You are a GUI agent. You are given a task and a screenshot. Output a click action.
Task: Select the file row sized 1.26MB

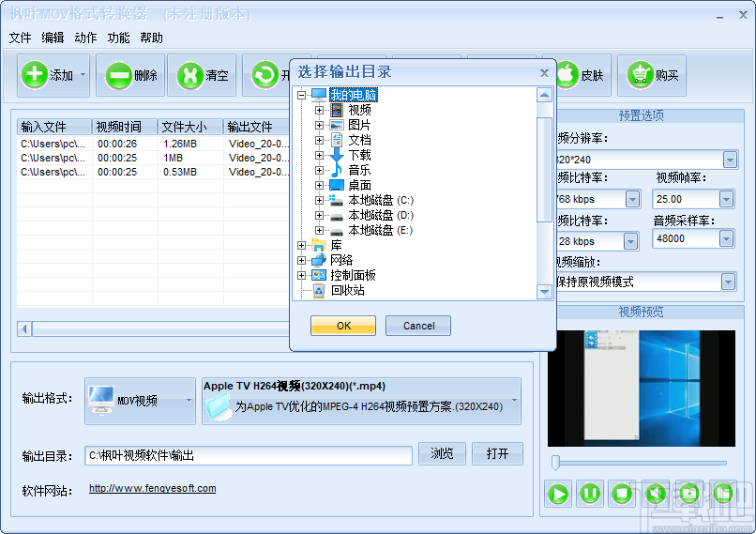pos(154,144)
